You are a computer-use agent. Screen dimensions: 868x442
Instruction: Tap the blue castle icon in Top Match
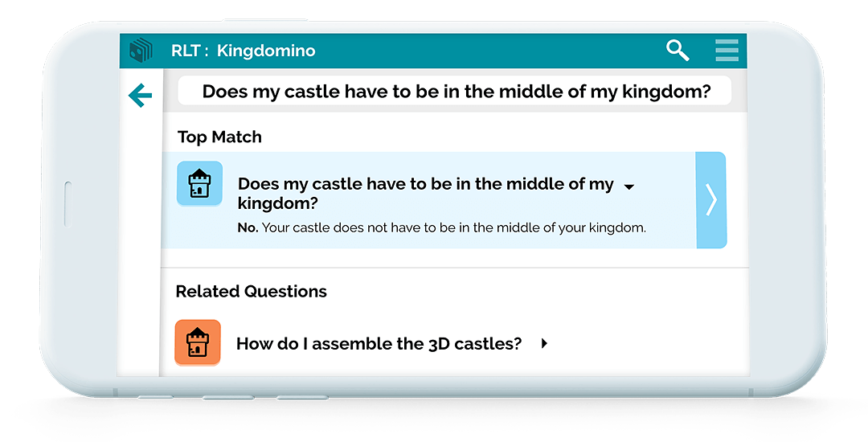click(x=200, y=184)
